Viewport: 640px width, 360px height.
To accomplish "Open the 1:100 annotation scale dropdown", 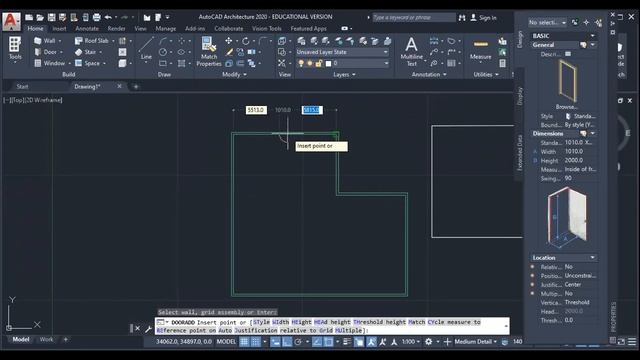I will coord(410,342).
